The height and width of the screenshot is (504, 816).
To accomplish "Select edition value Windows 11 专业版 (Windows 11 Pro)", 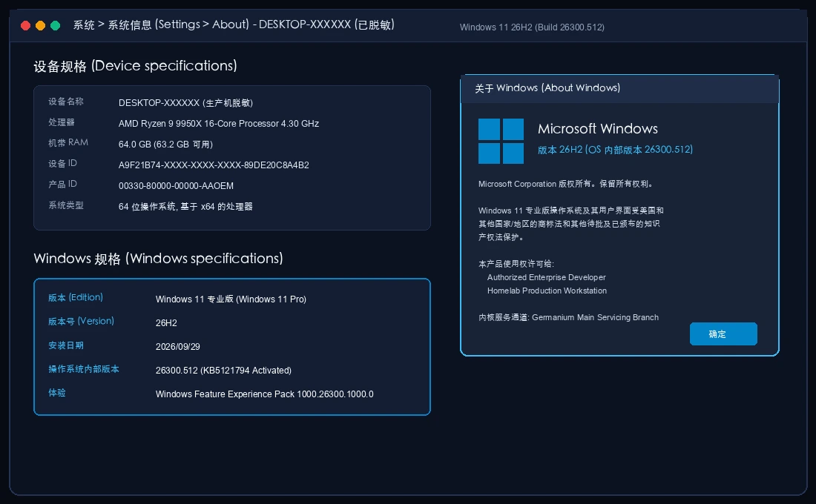I will pos(231,299).
